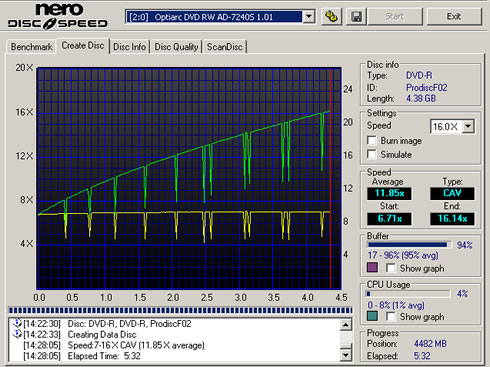Check Show graph under Buffer
This screenshot has height=367, width=490.
coord(391,268)
